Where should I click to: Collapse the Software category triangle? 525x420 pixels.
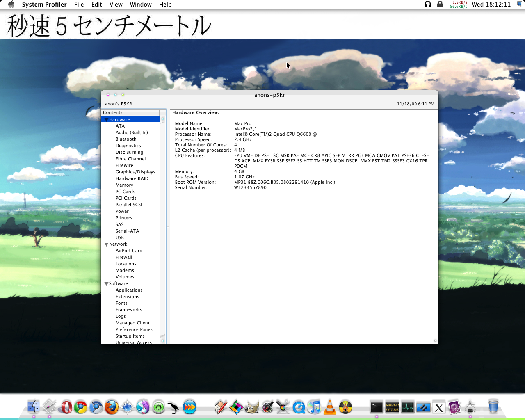(x=107, y=284)
